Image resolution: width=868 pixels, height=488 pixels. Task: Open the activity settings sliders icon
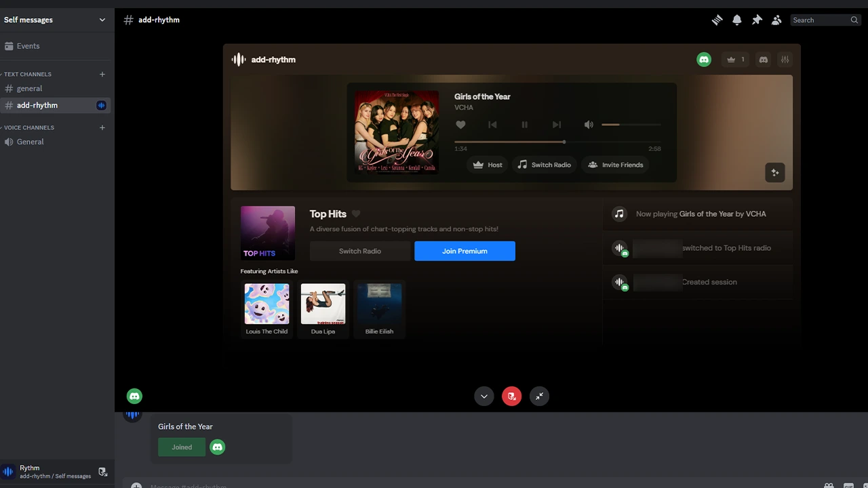785,59
